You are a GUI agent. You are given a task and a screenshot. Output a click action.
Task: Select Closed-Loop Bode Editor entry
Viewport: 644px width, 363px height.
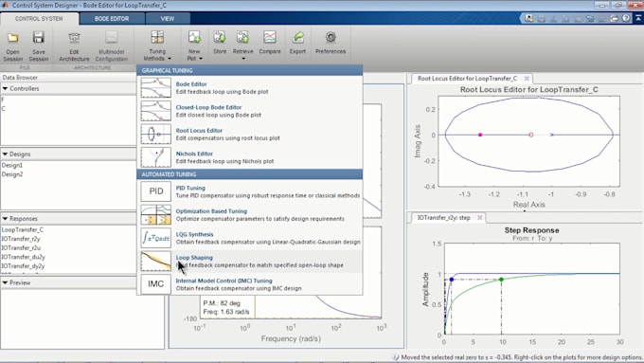coord(250,111)
